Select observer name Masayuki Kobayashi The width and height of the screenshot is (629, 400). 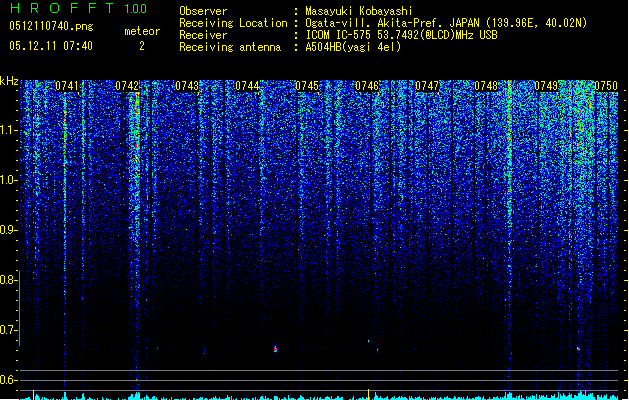point(359,11)
